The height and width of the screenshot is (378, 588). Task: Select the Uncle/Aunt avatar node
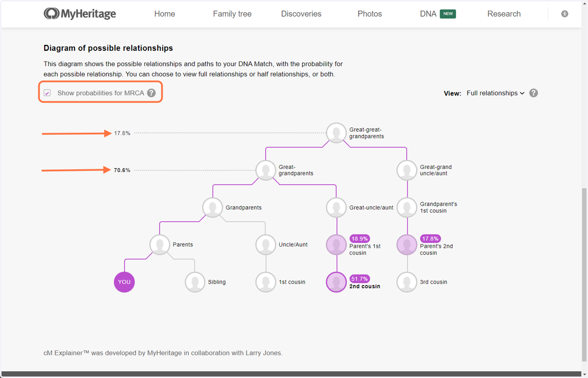click(x=266, y=245)
